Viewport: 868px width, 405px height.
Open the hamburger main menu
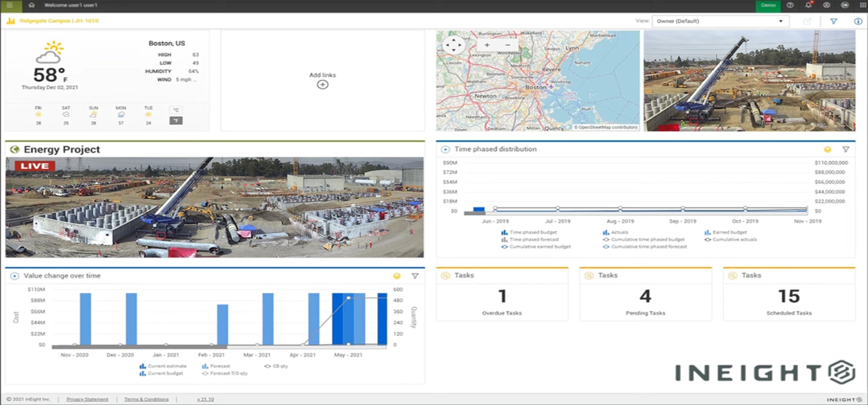pyautogui.click(x=10, y=5)
